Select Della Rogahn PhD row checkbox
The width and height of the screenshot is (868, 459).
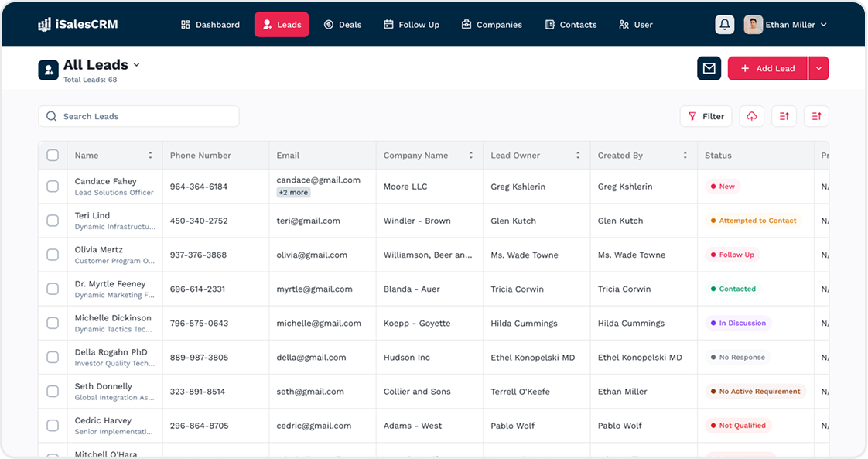click(53, 357)
